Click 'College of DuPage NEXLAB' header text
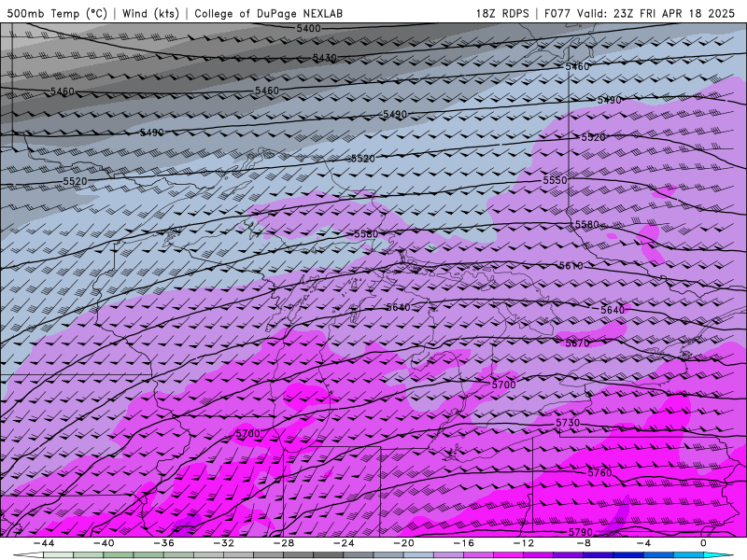 click(268, 13)
